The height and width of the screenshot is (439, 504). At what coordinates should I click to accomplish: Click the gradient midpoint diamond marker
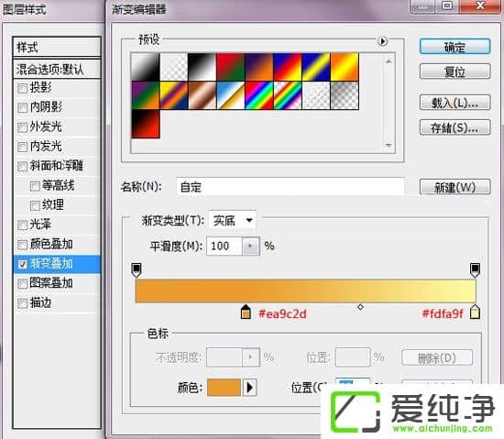pos(360,307)
